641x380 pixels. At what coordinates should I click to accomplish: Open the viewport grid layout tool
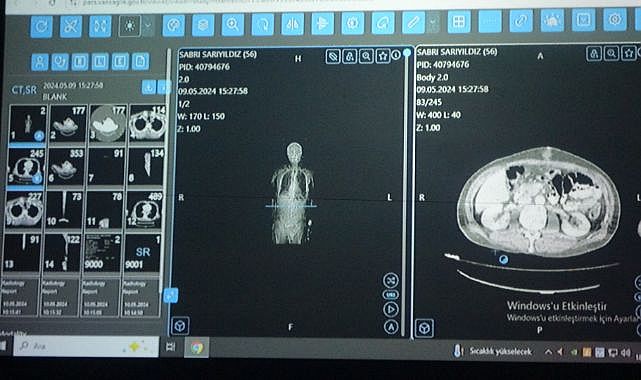point(459,22)
